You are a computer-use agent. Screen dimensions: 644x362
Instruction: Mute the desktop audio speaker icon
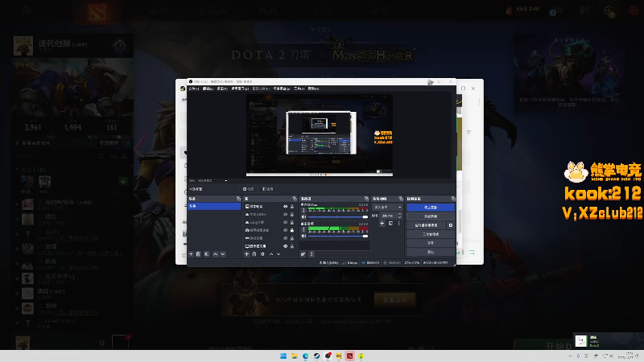(x=303, y=236)
